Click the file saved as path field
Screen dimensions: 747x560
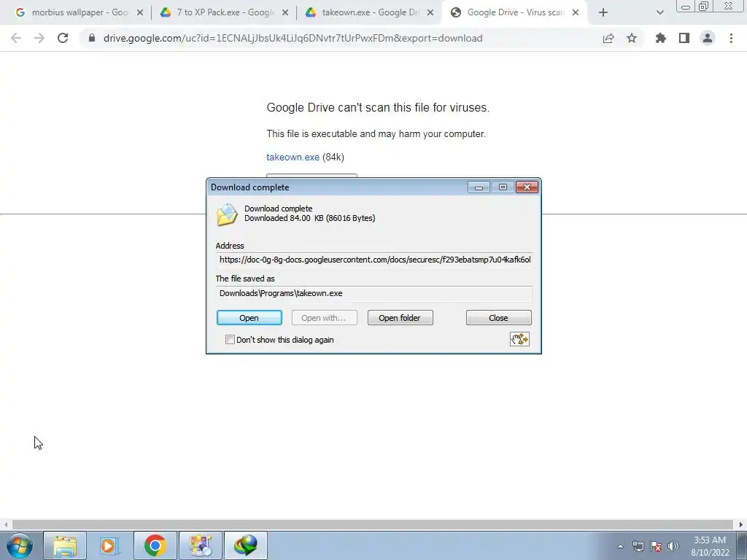(374, 294)
